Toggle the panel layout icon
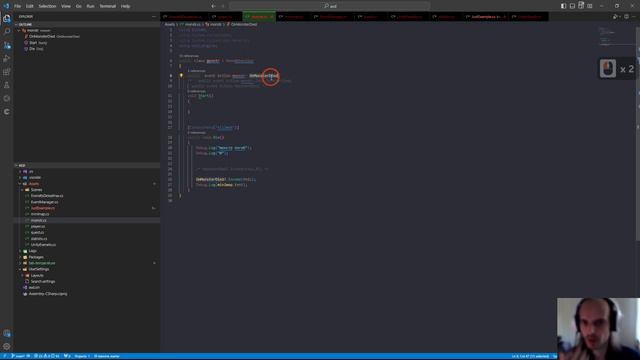The width and height of the screenshot is (640, 360). (x=572, y=6)
